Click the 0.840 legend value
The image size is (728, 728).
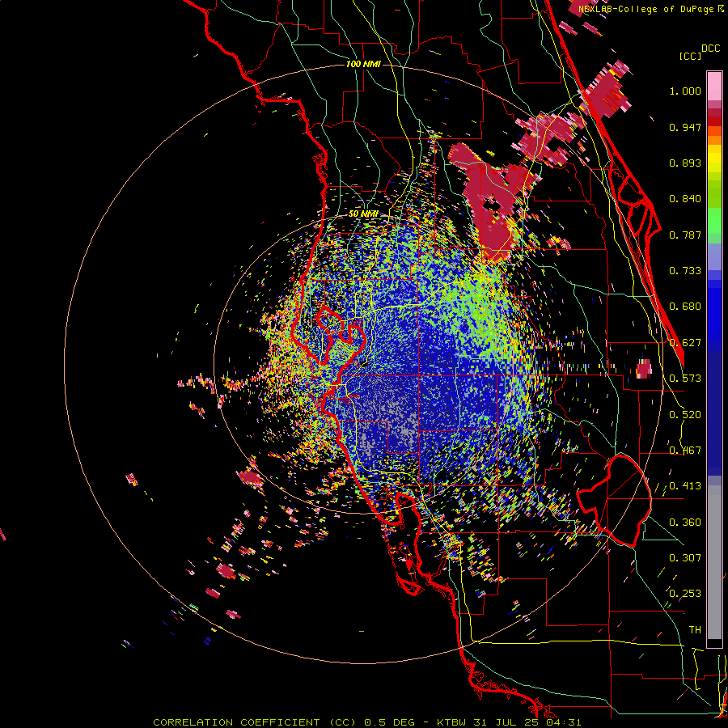[x=685, y=199]
